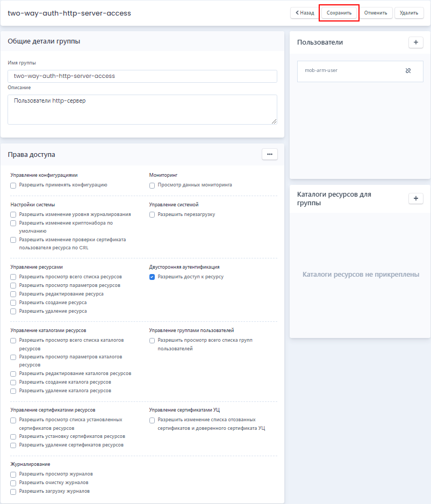Enable Разрешить перезагрузку checkbox
Screen dimensions: 431x504
152,215
